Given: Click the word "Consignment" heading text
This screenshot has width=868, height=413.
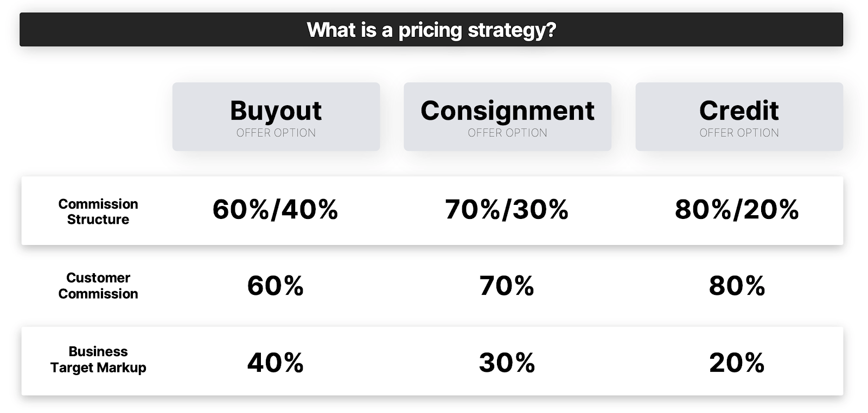Looking at the screenshot, I should [507, 111].
